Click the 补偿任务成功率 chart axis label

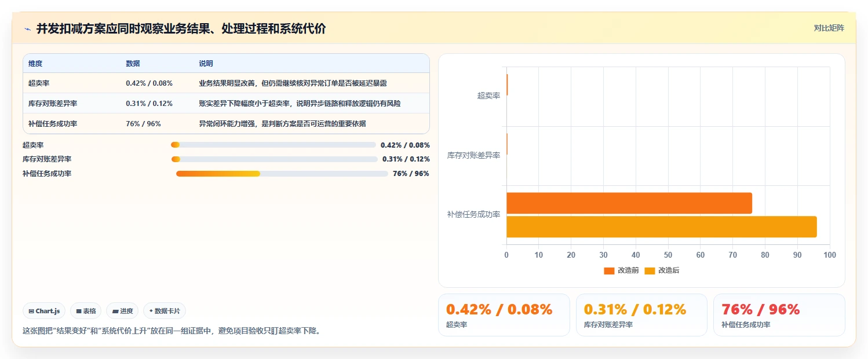(473, 215)
